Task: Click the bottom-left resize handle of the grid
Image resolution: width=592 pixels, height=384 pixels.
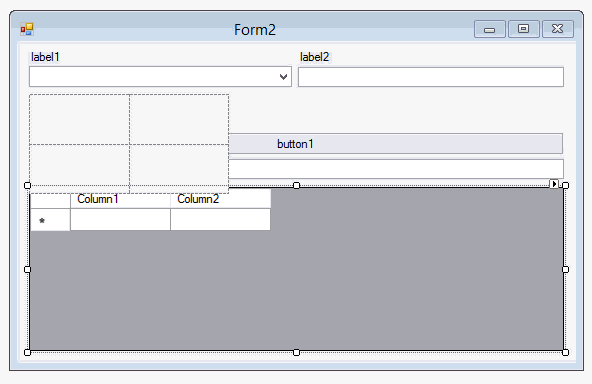Action: click(x=27, y=352)
